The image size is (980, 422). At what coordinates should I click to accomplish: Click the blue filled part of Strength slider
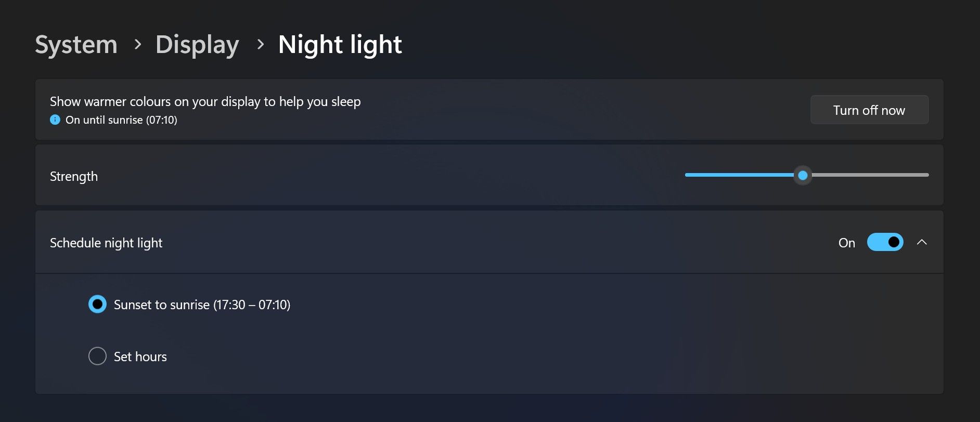pos(739,175)
